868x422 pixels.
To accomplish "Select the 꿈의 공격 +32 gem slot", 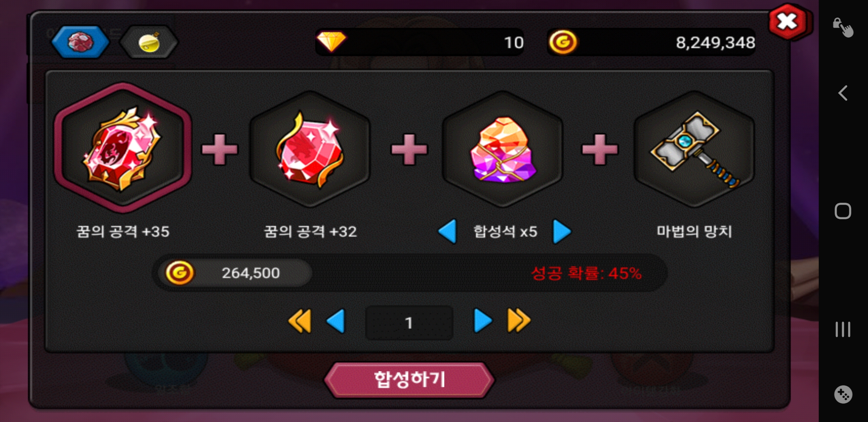I will [x=310, y=149].
